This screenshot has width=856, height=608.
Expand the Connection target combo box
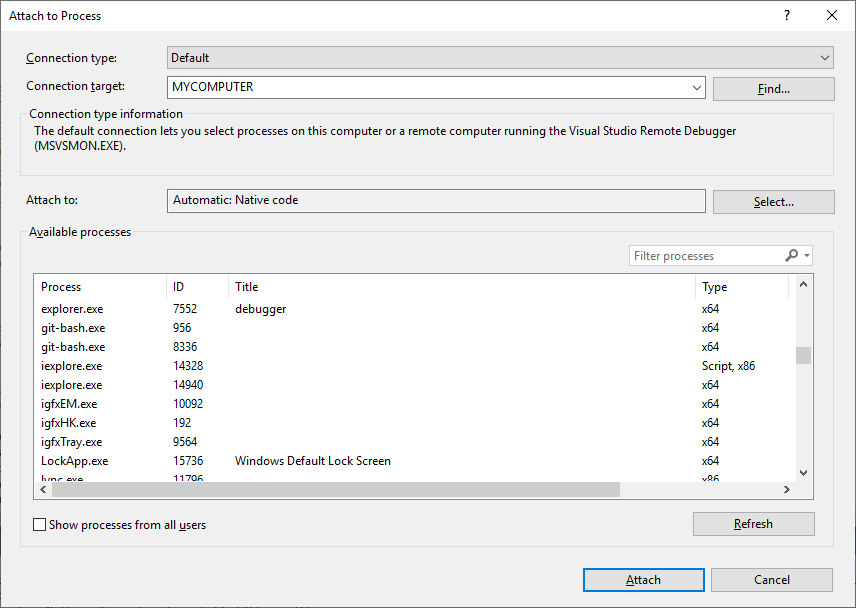coord(696,87)
